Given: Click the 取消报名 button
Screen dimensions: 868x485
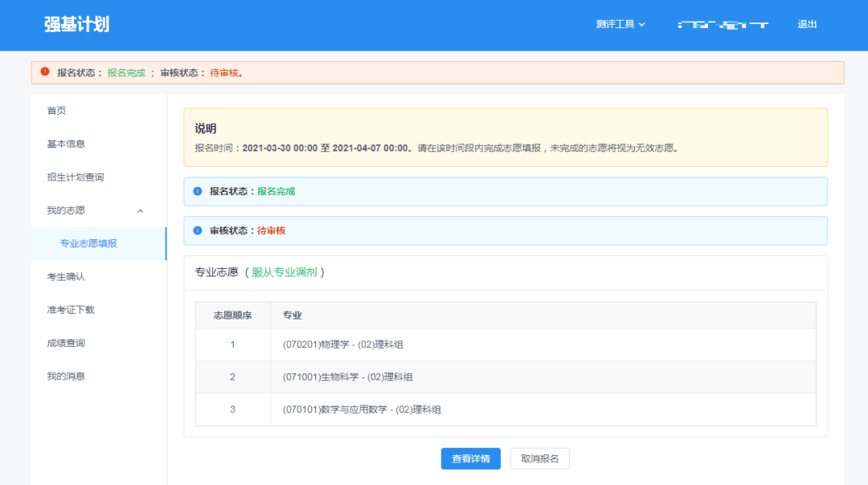Looking at the screenshot, I should pyautogui.click(x=539, y=459).
